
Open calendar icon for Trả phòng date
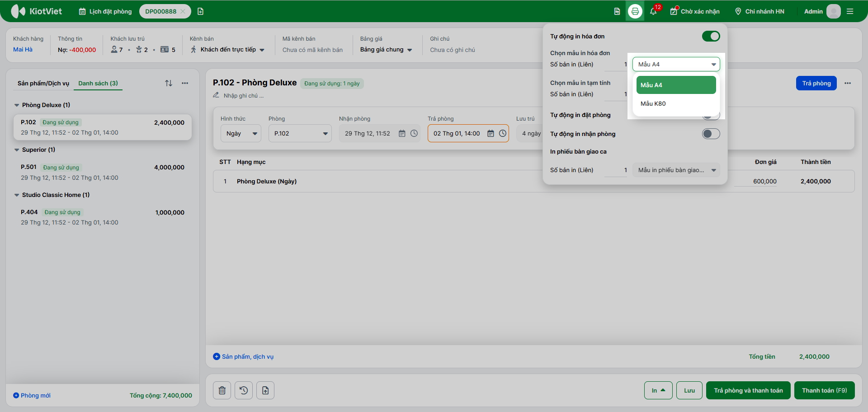pyautogui.click(x=491, y=133)
